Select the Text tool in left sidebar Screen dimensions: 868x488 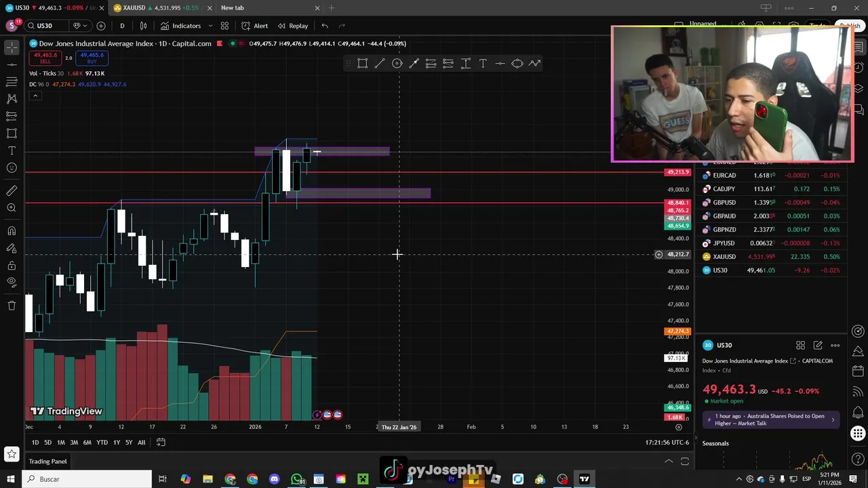point(12,150)
